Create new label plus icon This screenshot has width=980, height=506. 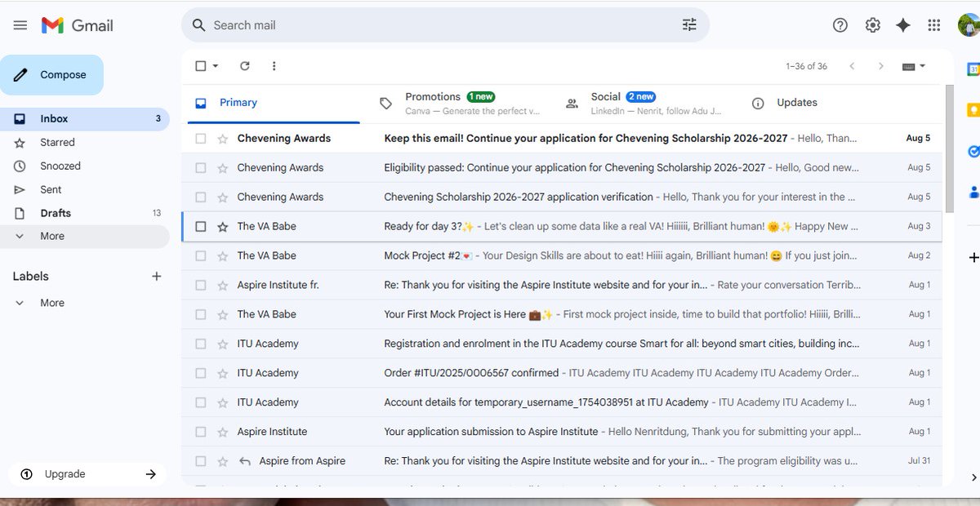point(157,277)
